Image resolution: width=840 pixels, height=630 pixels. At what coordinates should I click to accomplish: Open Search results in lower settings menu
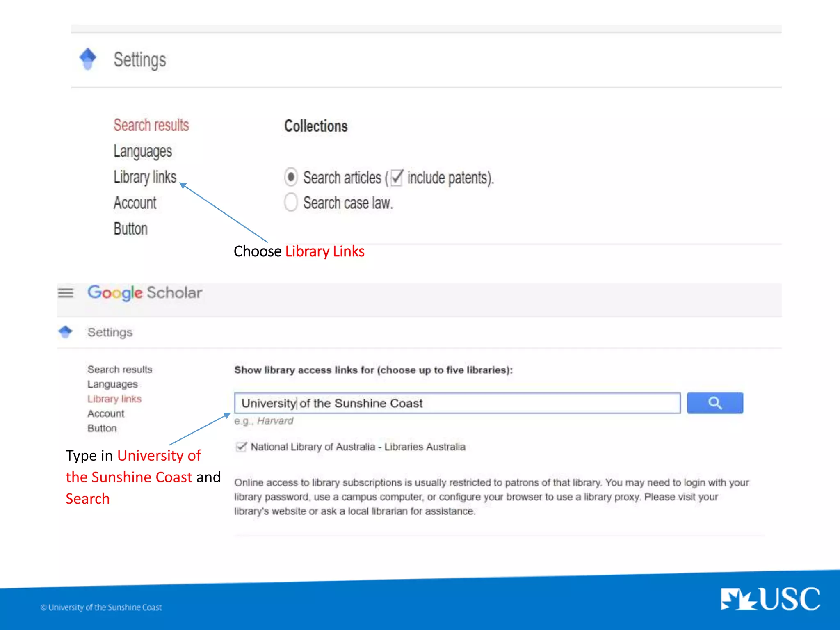(x=120, y=369)
